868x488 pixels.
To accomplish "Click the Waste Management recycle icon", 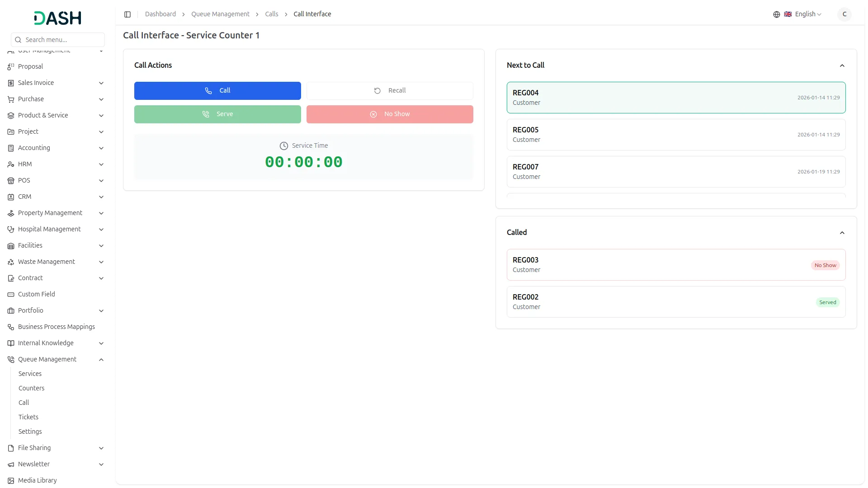I will tap(11, 262).
